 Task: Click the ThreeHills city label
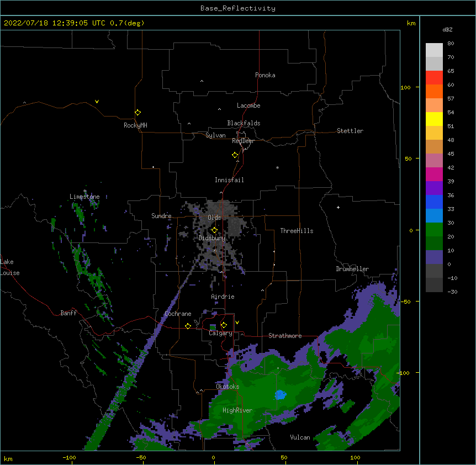[x=297, y=231]
